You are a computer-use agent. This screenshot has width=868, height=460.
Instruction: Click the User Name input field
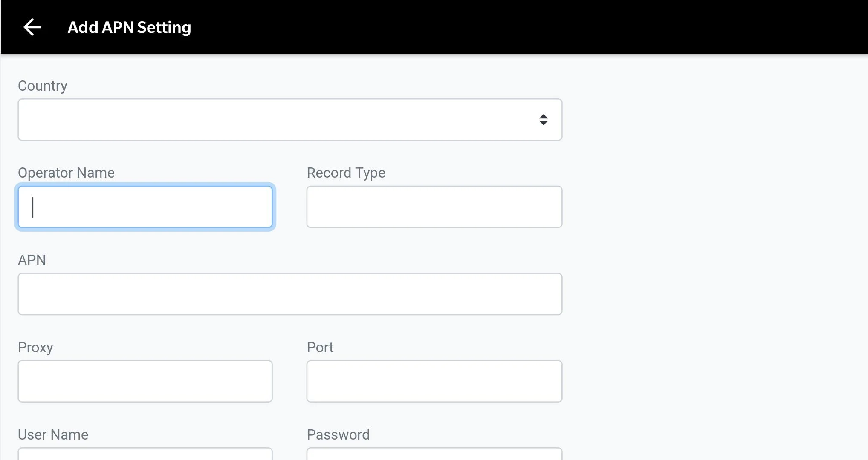145,454
